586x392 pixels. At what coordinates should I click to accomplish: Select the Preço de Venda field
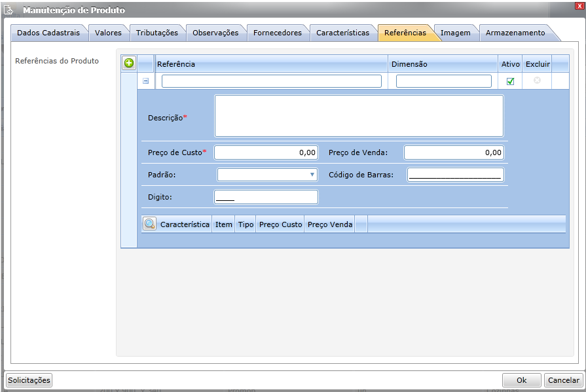point(454,152)
